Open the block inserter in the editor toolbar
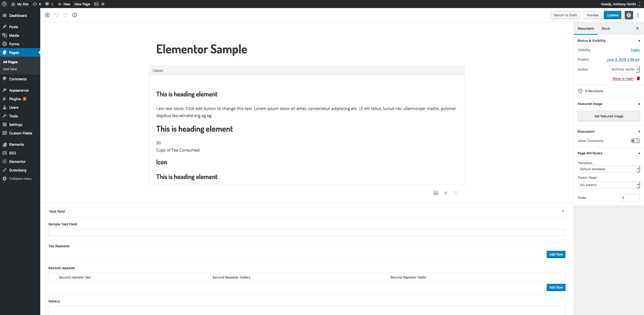This screenshot has height=315, width=644. (47, 15)
